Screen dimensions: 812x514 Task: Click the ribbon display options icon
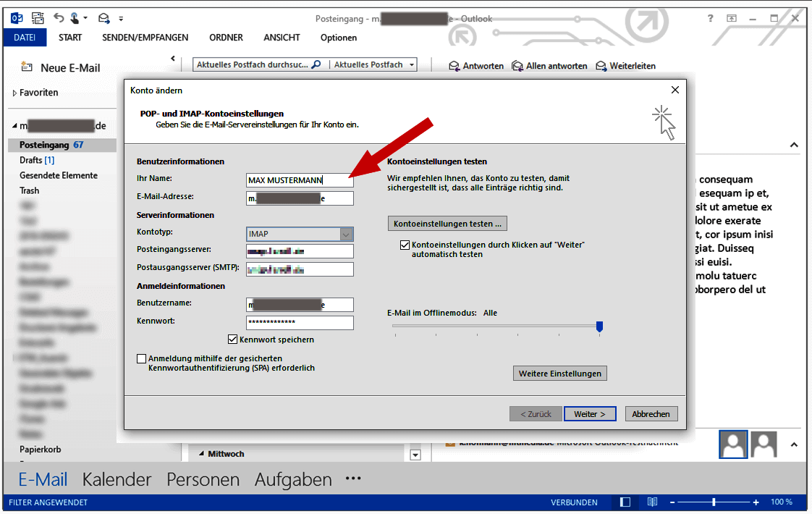(731, 18)
